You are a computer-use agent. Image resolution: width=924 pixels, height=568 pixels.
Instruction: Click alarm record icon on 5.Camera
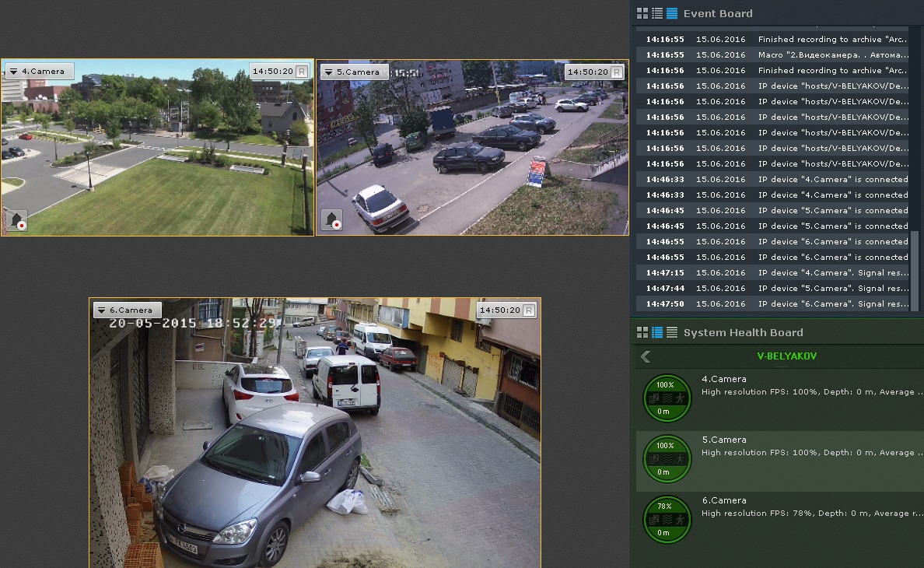[x=332, y=220]
